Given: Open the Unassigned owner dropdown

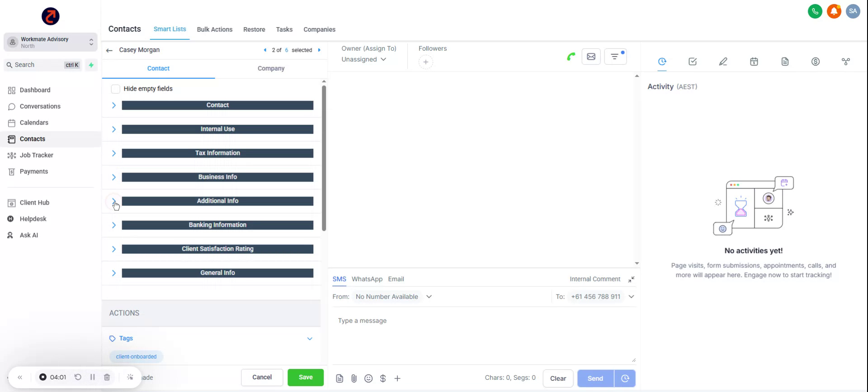Looking at the screenshot, I should (364, 59).
